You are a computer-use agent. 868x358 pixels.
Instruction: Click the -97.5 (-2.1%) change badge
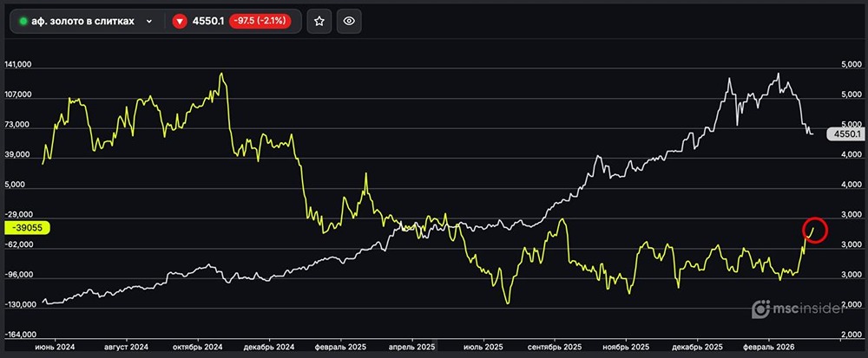260,22
